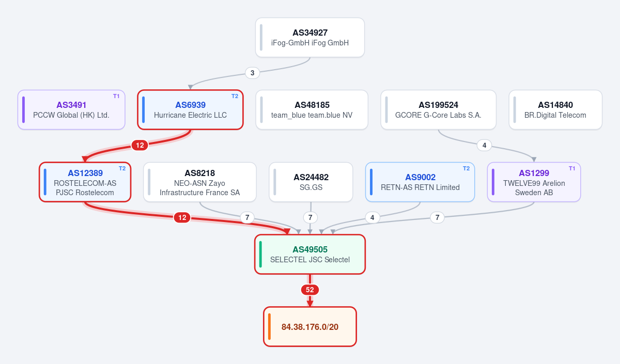Open the AS48185 team.blue node
The width and height of the screenshot is (620, 364).
(x=312, y=109)
